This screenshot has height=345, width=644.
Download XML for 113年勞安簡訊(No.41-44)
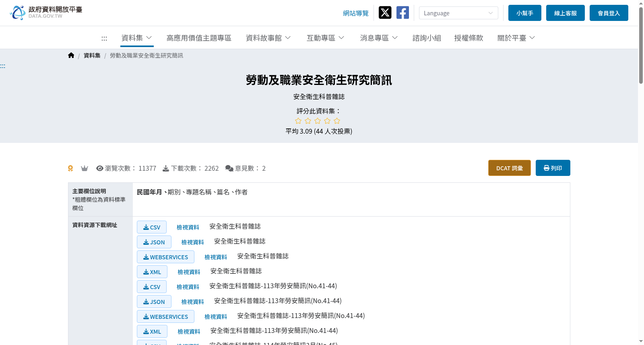coord(152,331)
